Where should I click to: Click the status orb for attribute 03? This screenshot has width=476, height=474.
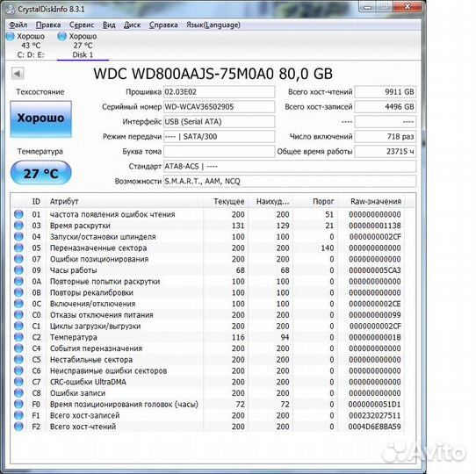pyautogui.click(x=18, y=226)
